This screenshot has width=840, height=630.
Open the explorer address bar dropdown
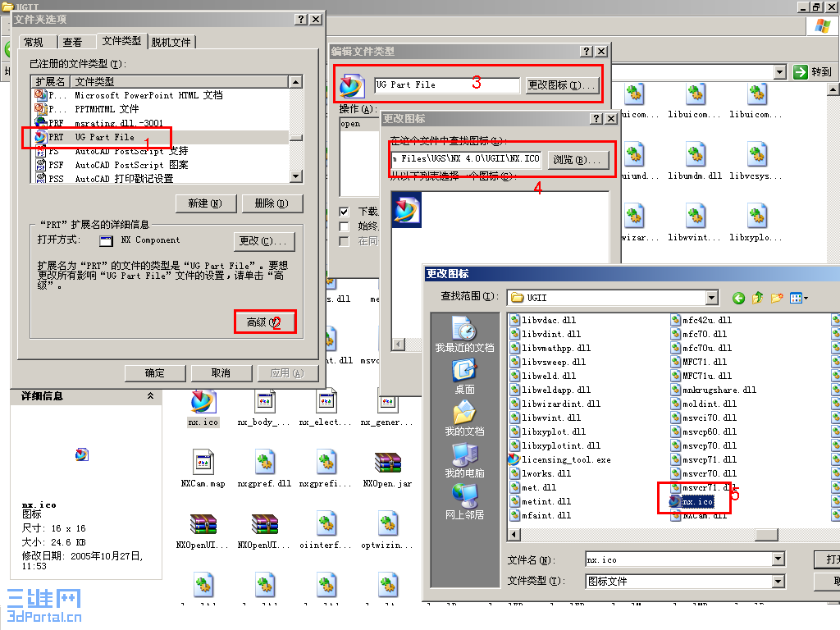click(x=780, y=72)
